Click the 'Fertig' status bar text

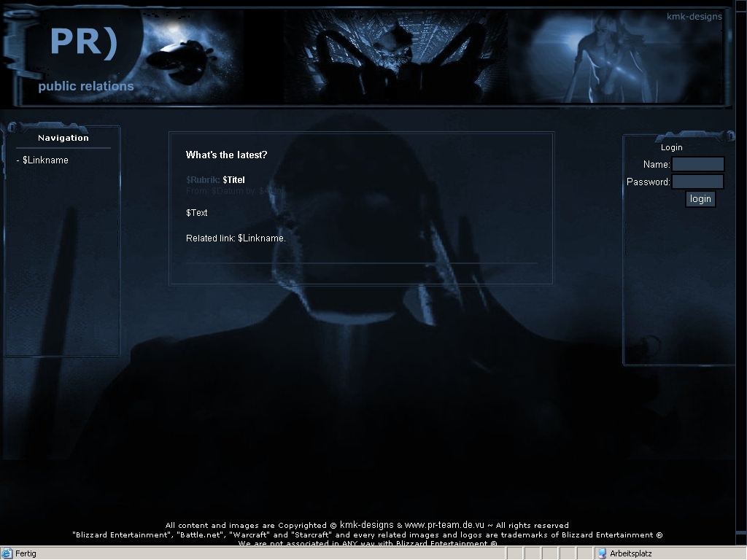click(x=26, y=553)
